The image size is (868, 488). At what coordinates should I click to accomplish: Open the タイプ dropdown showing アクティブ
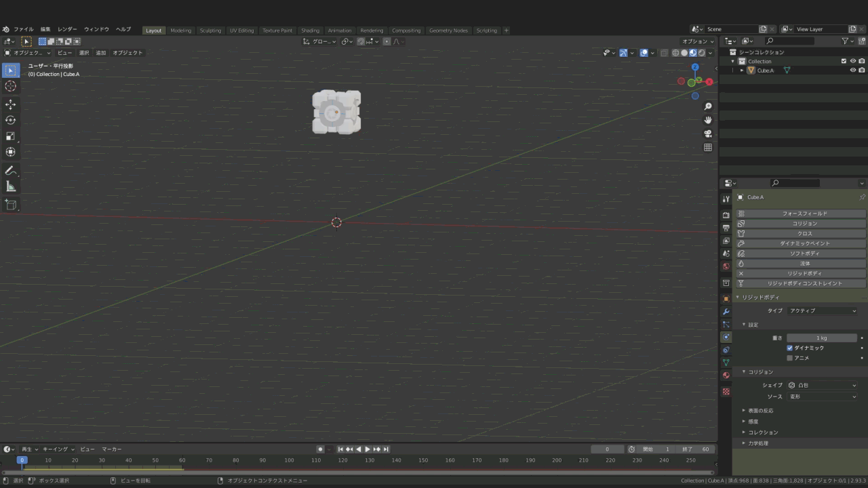[821, 310]
